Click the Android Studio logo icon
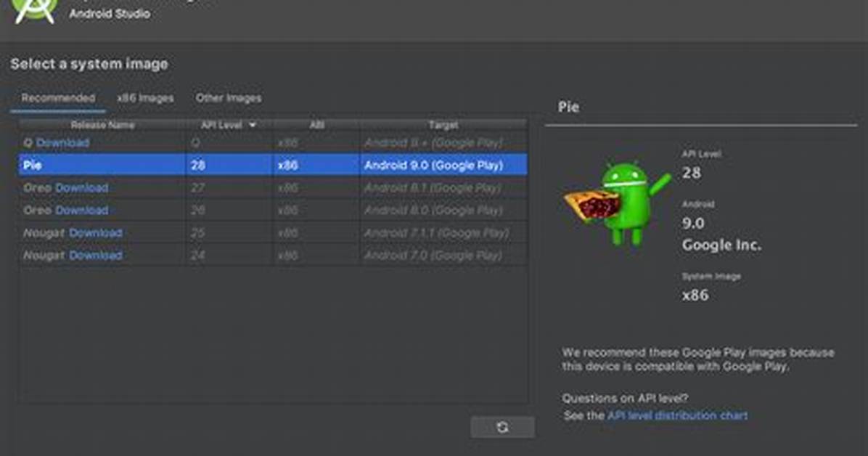Image resolution: width=868 pixels, height=456 pixels. tap(34, 11)
